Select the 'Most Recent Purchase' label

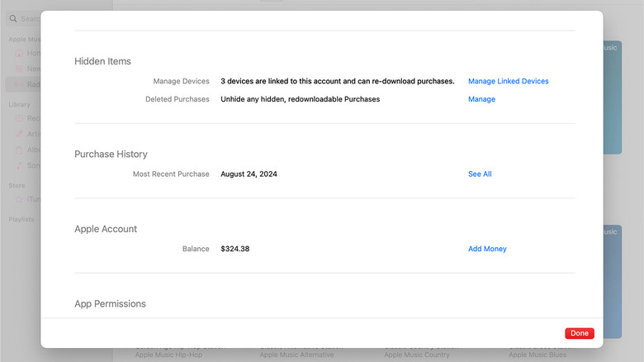[171, 174]
